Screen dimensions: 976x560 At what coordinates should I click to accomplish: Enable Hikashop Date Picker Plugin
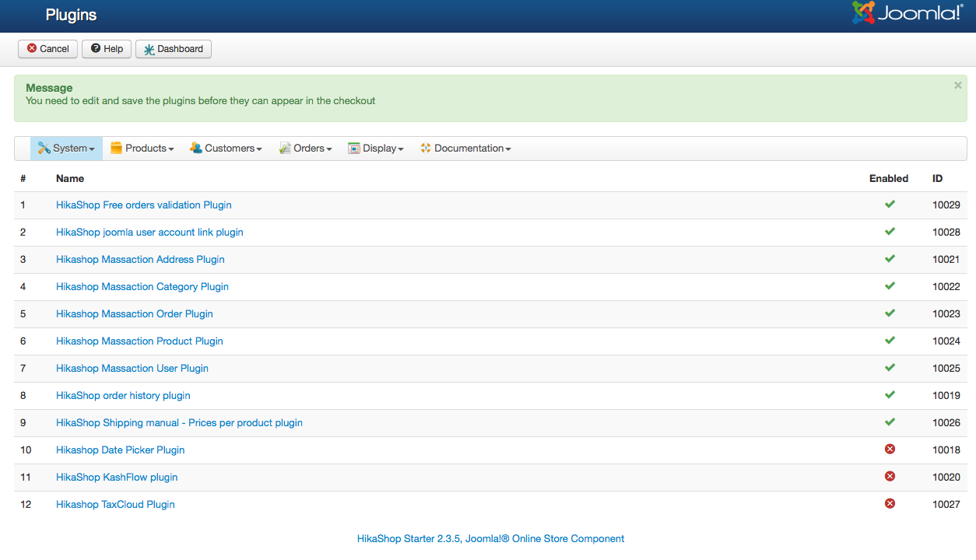pyautogui.click(x=890, y=450)
